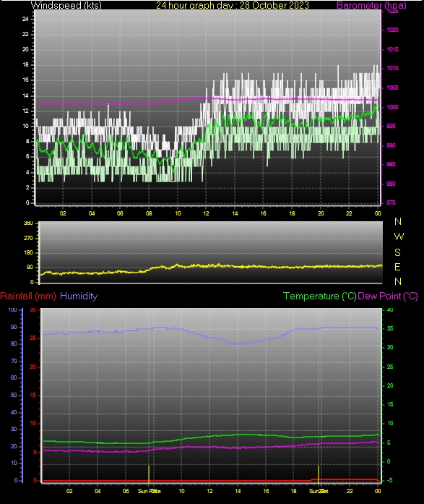
Task: Click the 24 hour graph day title
Action: [x=233, y=5]
